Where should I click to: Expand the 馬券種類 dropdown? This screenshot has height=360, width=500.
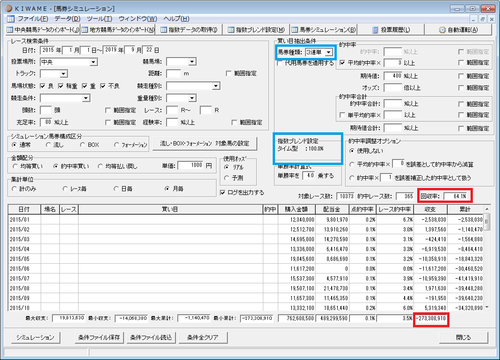click(x=329, y=52)
